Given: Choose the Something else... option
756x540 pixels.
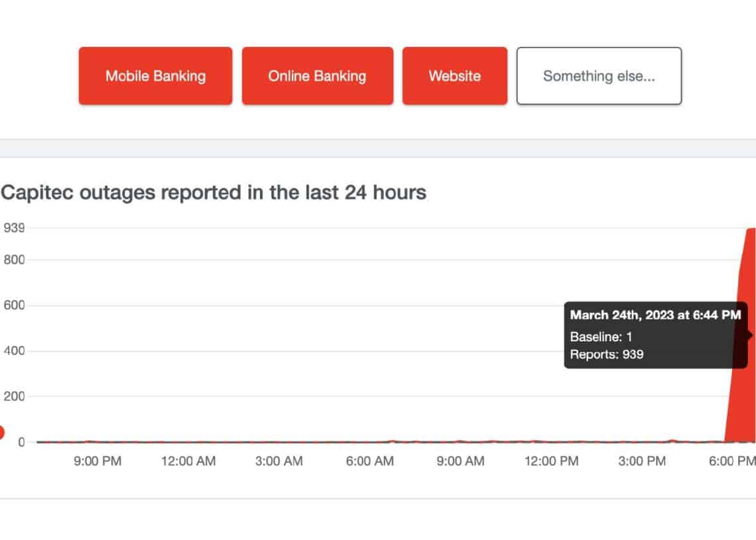Looking at the screenshot, I should [599, 76].
